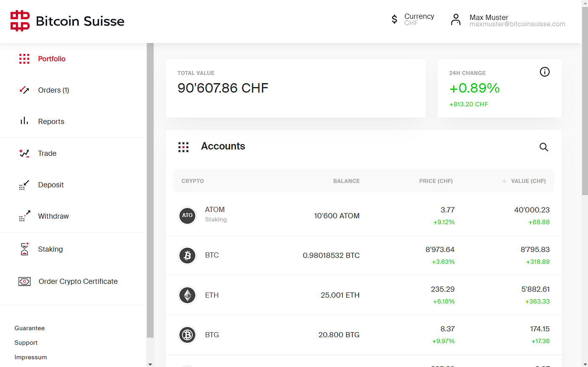Click the maxmuster@bitcoinsuisse.com email
This screenshot has height=367, width=588.
pyautogui.click(x=517, y=24)
